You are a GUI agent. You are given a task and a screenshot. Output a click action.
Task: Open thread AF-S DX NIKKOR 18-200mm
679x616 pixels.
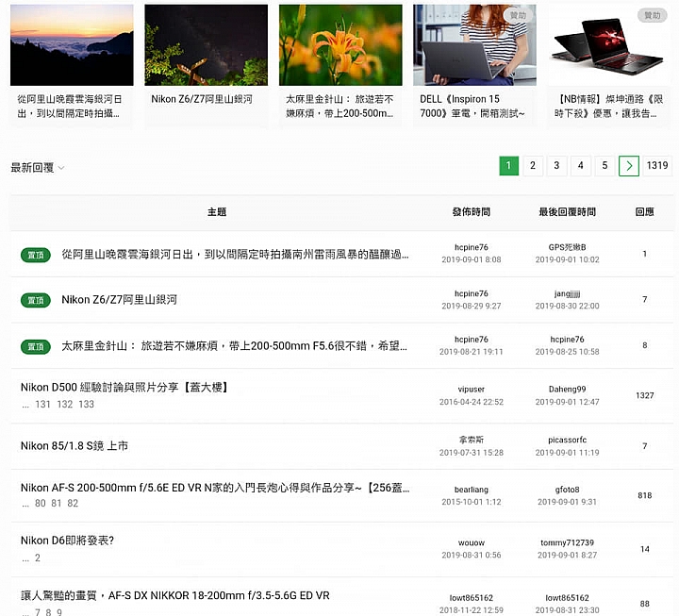click(175, 595)
